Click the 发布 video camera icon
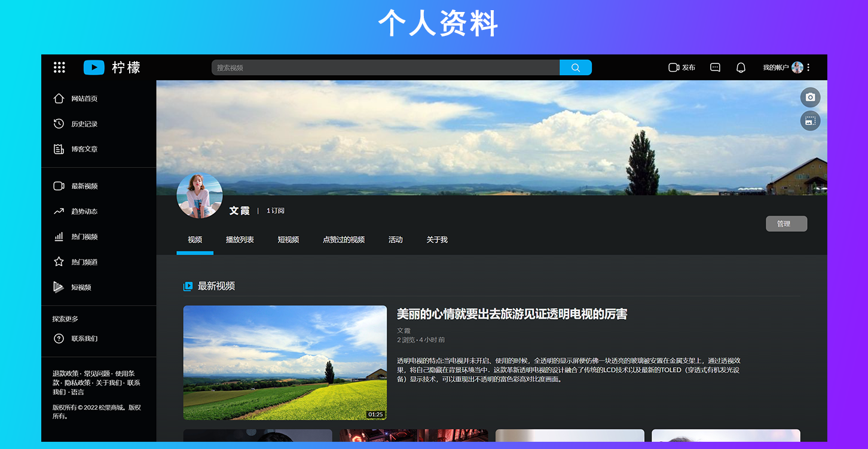This screenshot has width=868, height=449. click(x=674, y=68)
